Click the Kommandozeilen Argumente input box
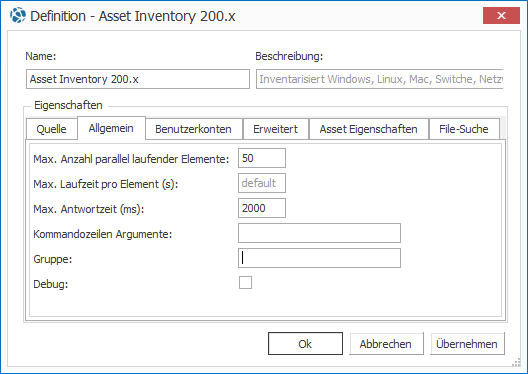Screen dimensions: 528x374 coord(319,233)
